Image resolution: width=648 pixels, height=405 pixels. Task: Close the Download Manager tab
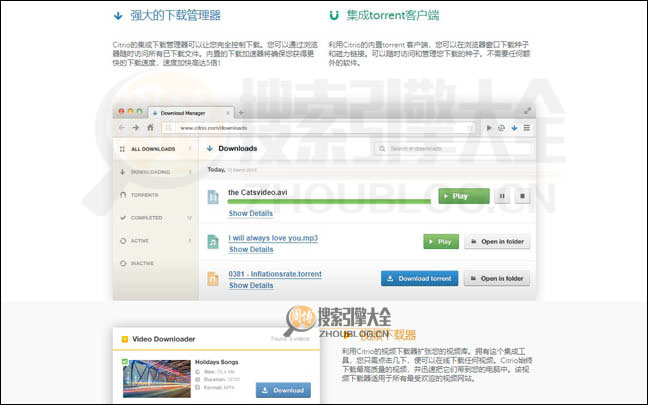(228, 113)
